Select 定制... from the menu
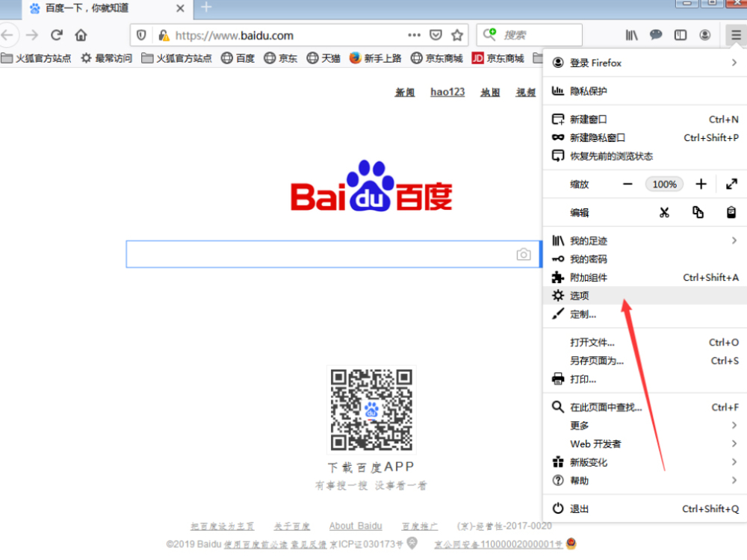Screen dimensions: 747x560 [645, 314]
